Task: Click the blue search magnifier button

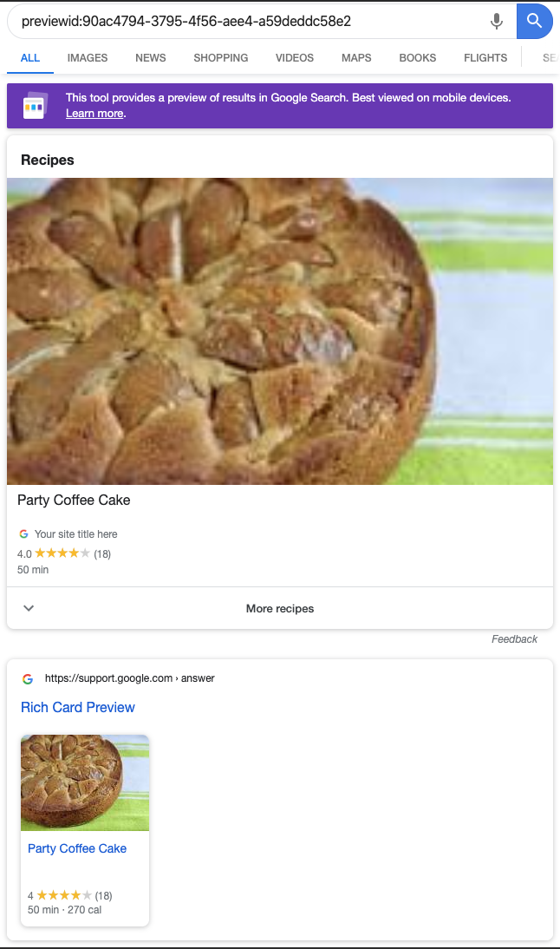Action: pyautogui.click(x=534, y=22)
